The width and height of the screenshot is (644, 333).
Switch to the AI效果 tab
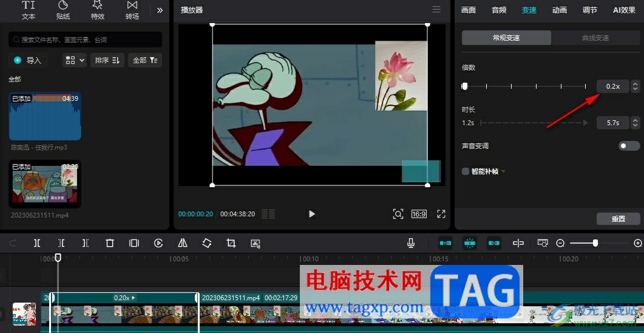click(x=625, y=10)
